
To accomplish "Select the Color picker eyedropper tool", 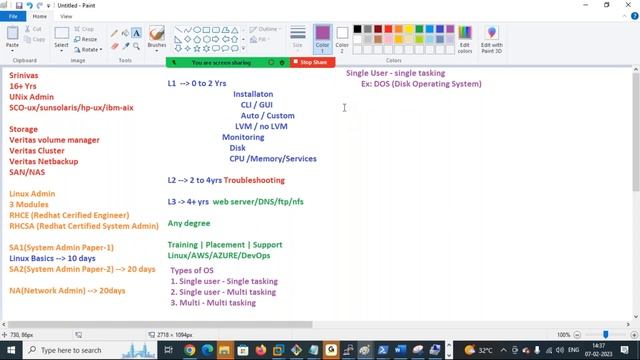I will (x=126, y=46).
